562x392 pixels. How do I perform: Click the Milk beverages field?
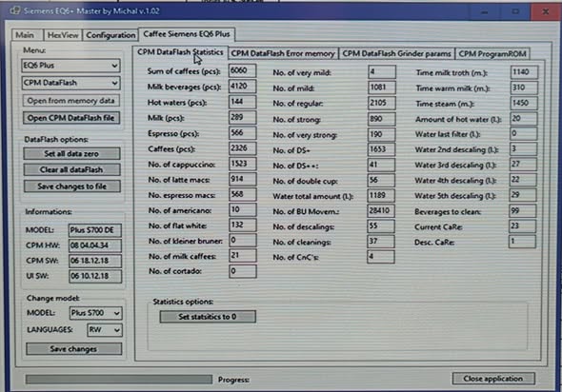pyautogui.click(x=242, y=87)
